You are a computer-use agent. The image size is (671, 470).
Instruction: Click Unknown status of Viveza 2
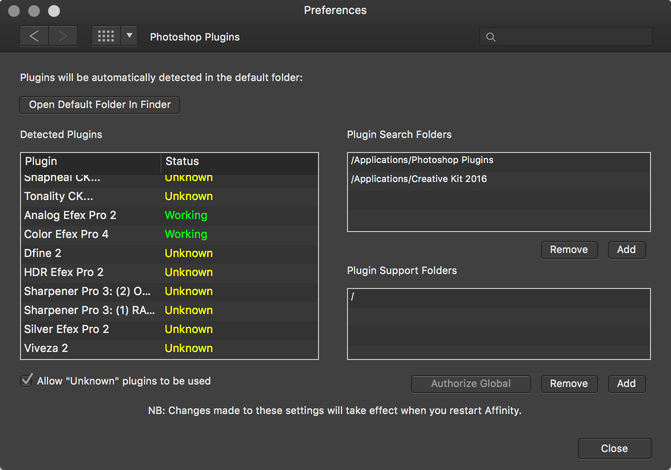click(189, 348)
